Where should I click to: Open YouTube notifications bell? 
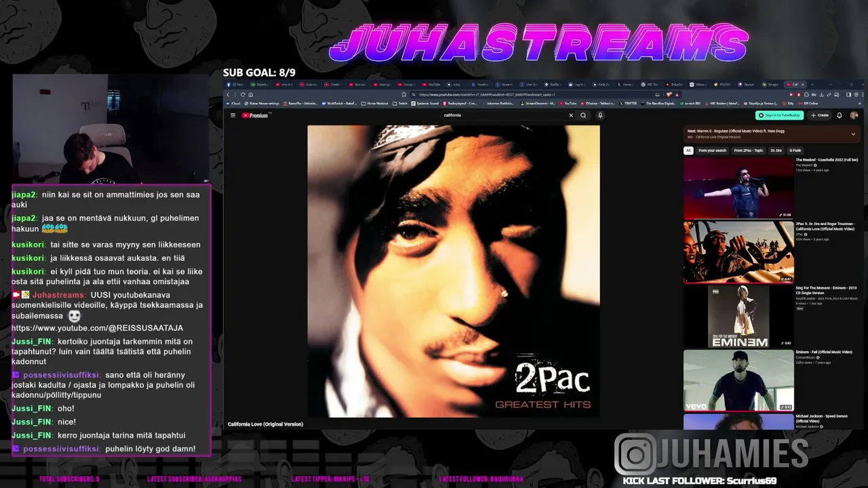click(x=840, y=115)
